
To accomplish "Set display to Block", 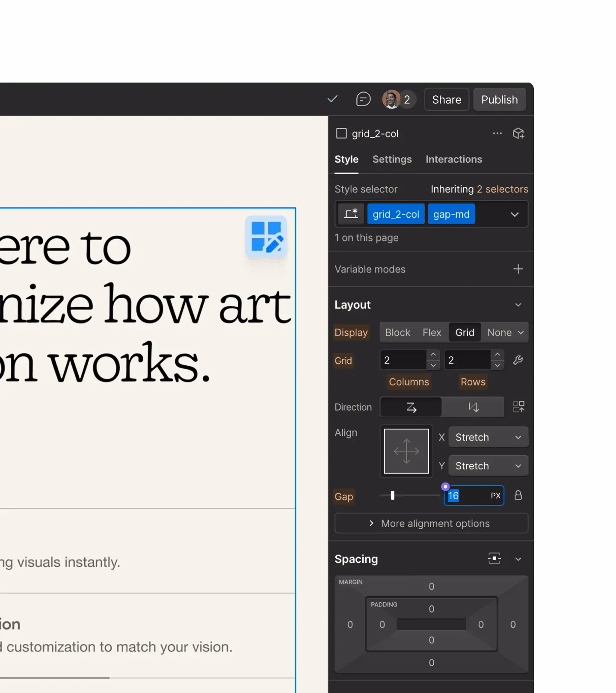I will pos(397,332).
